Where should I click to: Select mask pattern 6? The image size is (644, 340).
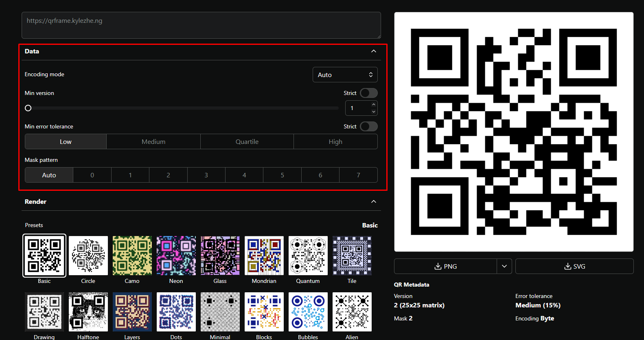(x=320, y=175)
